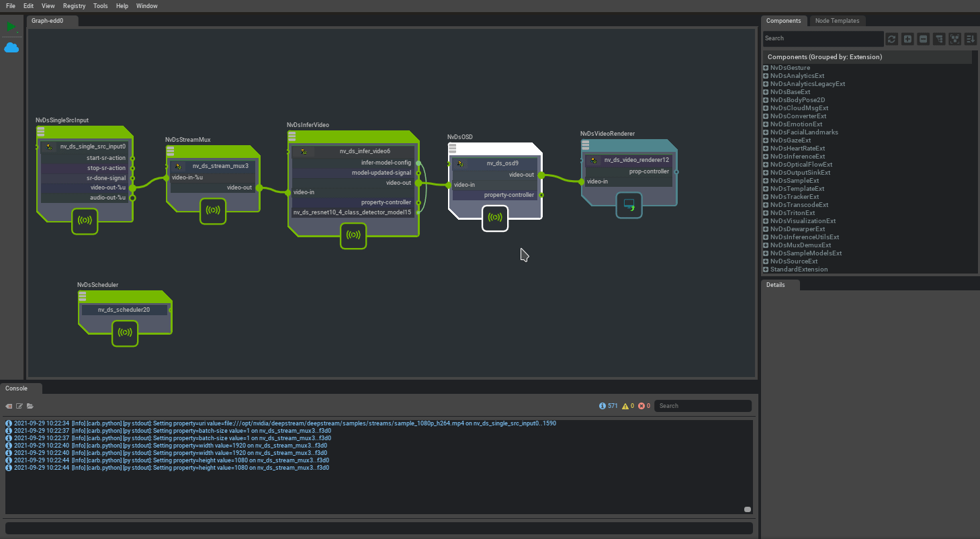Expand the NvDsInferenceExt tree node
The height and width of the screenshot is (539, 980).
[x=766, y=157]
